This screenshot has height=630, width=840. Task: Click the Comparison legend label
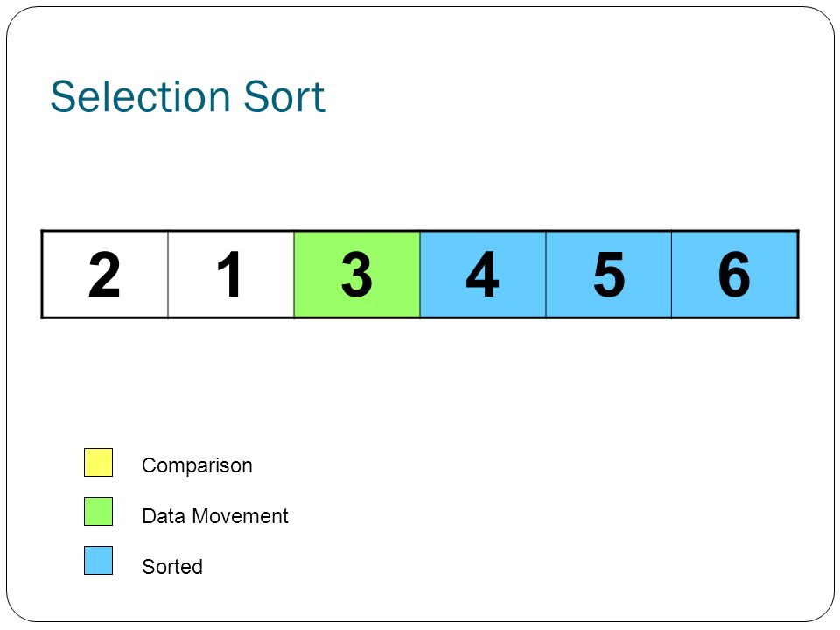pos(197,465)
